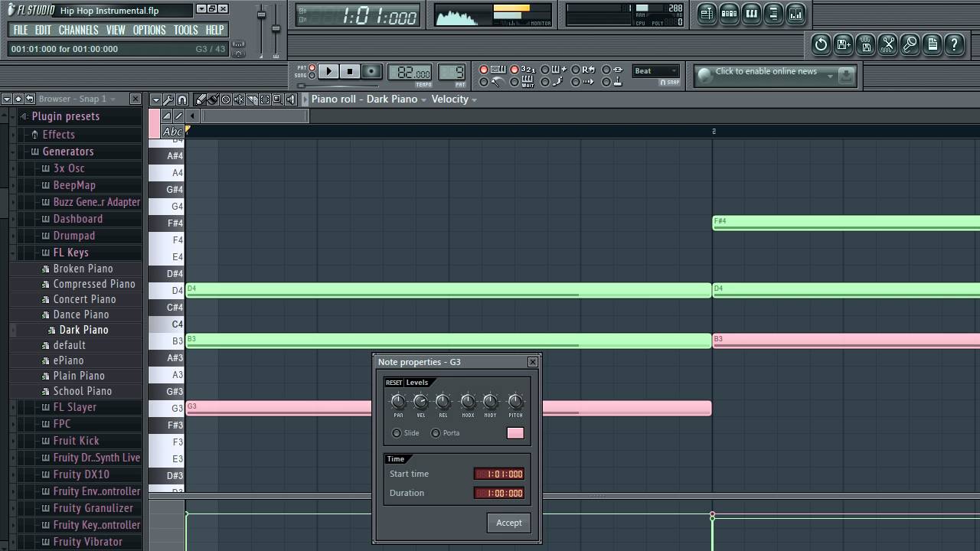This screenshot has width=980, height=551.
Task: Click the Duration time field
Action: (x=499, y=493)
